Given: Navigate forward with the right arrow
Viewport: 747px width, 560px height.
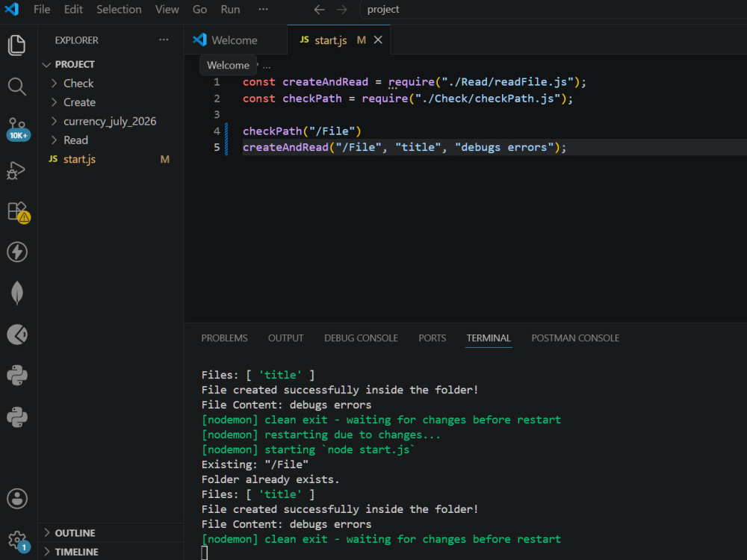Looking at the screenshot, I should click(x=341, y=10).
